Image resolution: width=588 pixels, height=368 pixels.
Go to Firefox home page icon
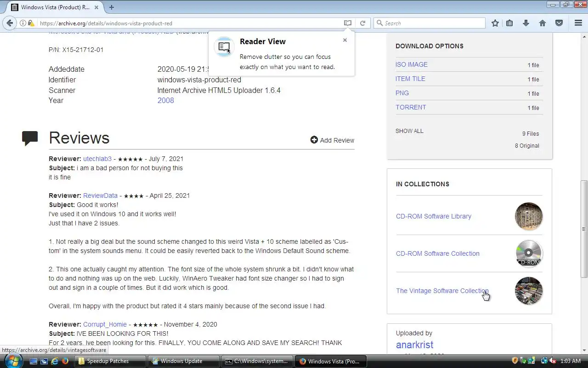tap(543, 23)
